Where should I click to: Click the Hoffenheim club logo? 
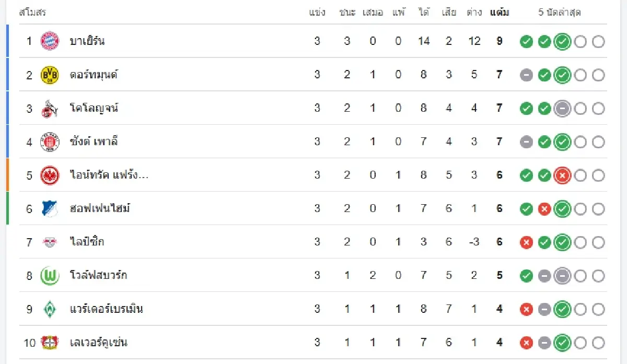click(50, 208)
